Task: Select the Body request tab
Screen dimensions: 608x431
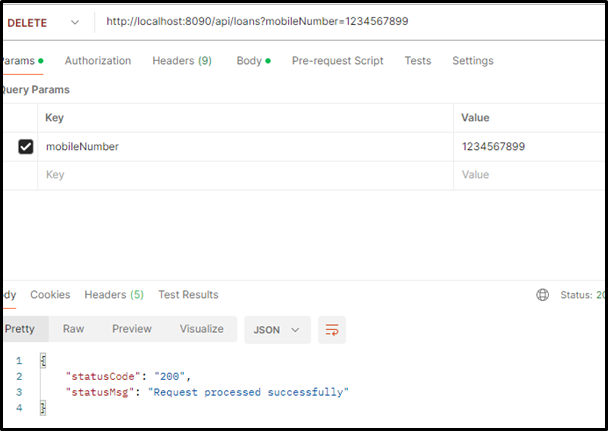Action: (250, 61)
